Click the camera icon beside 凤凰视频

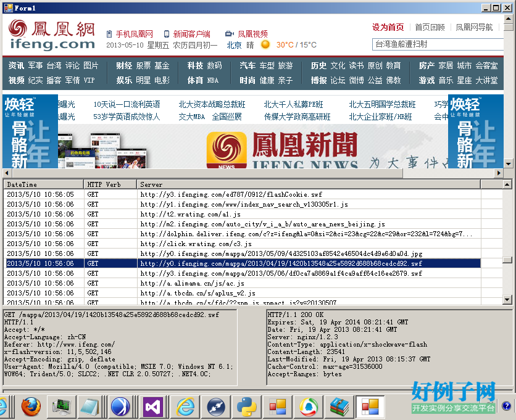(x=230, y=33)
